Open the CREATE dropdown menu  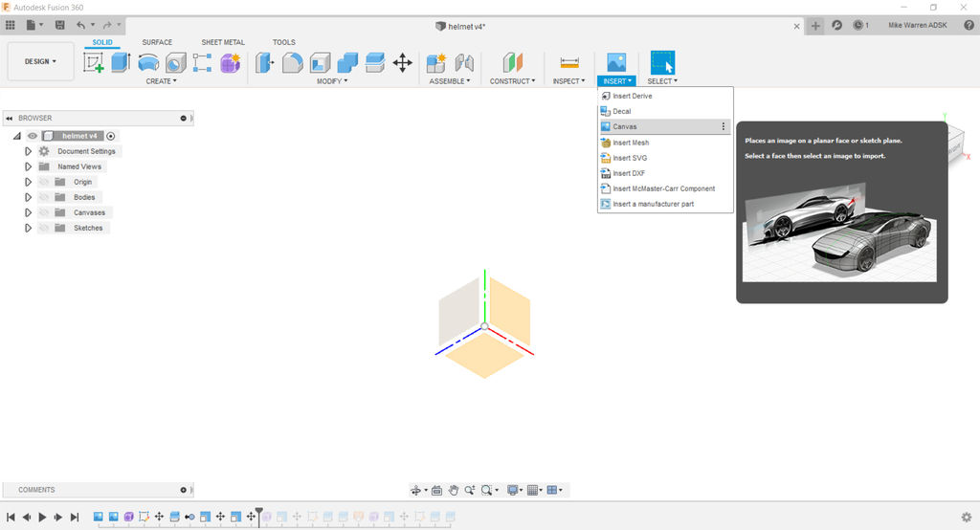(x=161, y=81)
